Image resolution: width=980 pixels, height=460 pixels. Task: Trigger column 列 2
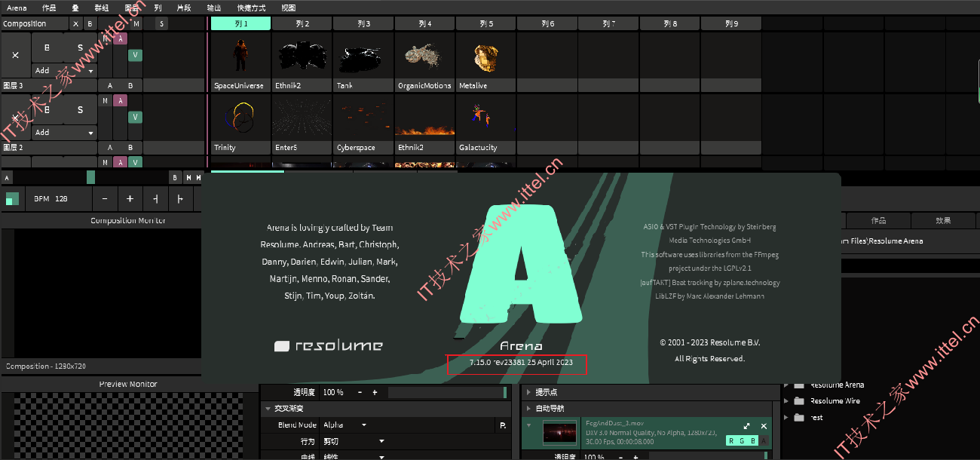pos(302,23)
